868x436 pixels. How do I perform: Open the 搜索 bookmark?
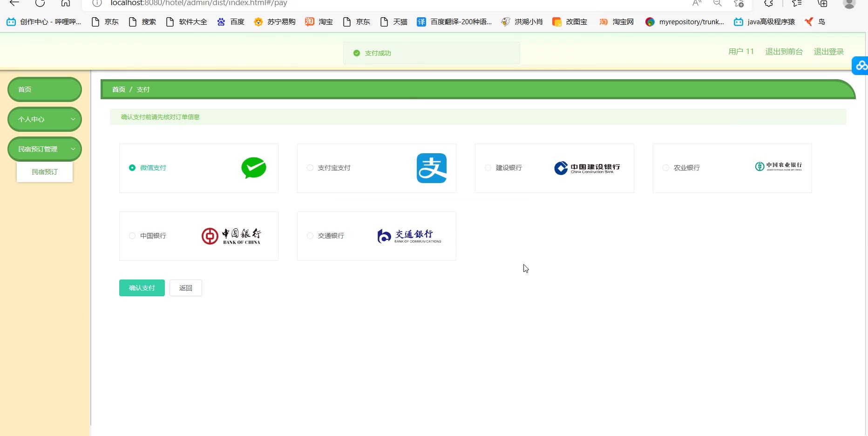tap(142, 22)
